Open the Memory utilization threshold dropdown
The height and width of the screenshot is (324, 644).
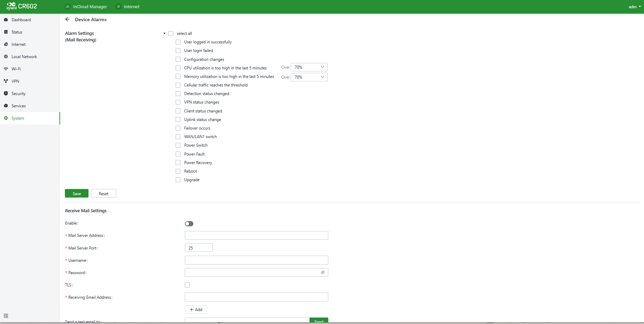pos(309,77)
